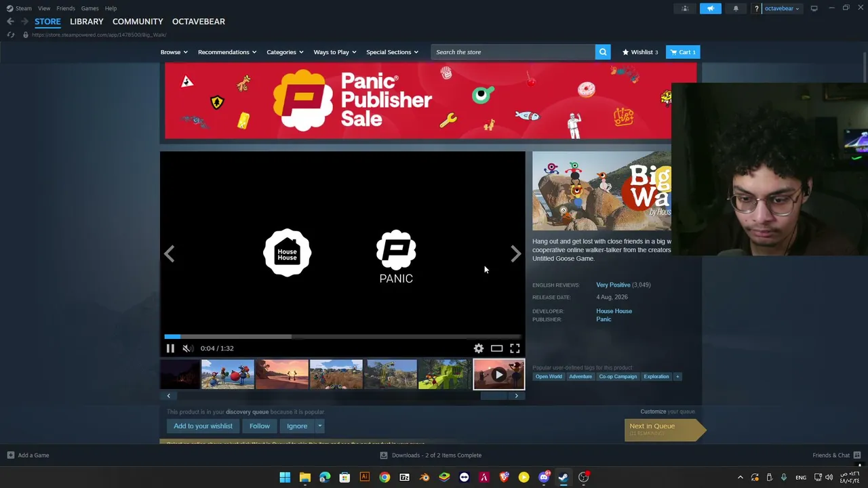Switch to Big Picture mode icon
This screenshot has height=488, width=868.
click(x=814, y=8)
